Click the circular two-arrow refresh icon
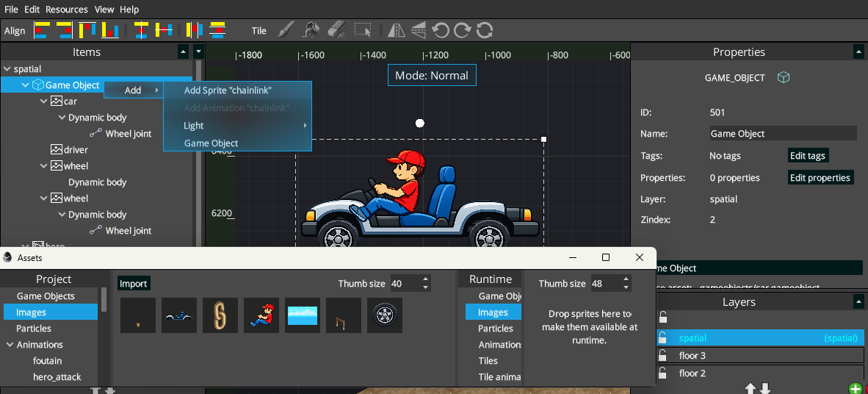The image size is (868, 394). 485,30
